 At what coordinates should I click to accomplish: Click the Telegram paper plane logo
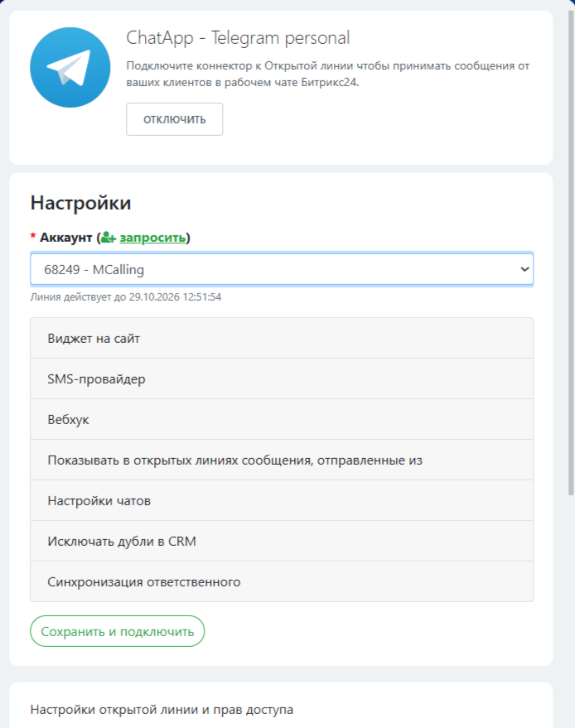point(70,66)
